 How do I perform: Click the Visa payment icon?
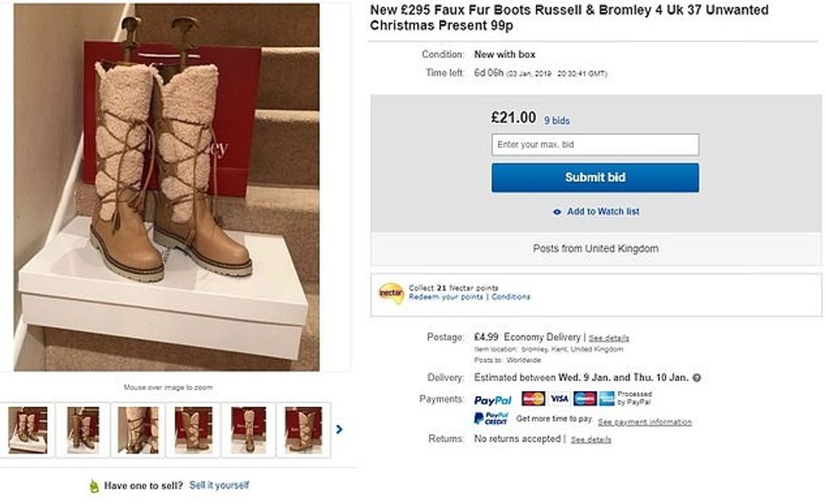[560, 399]
